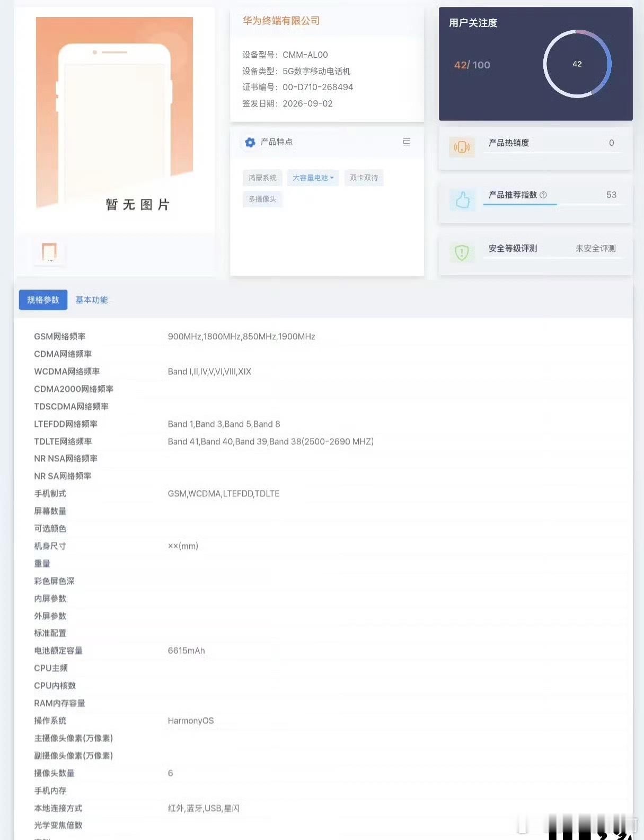Click the 产品热销度 value 0
This screenshot has width=644, height=840.
612,143
